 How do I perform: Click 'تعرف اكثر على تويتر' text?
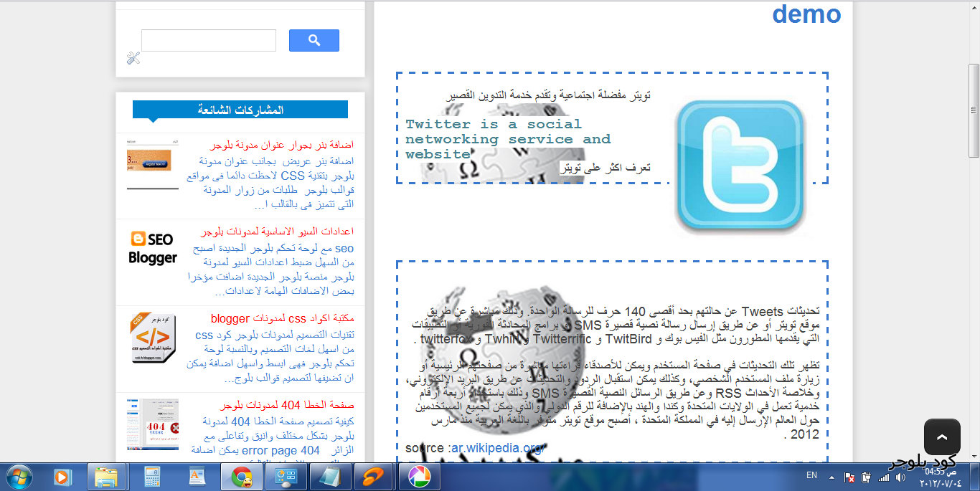(x=606, y=168)
